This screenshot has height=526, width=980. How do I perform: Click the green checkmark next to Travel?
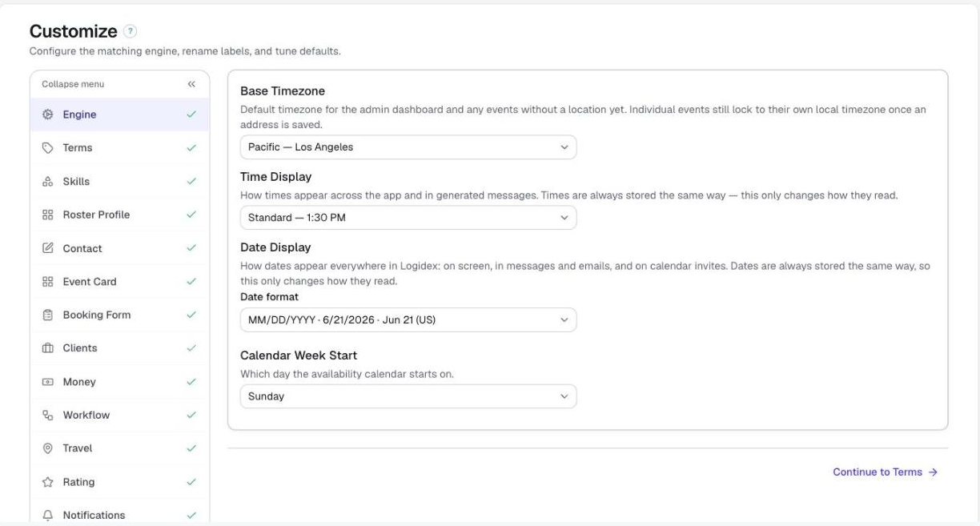tap(191, 448)
